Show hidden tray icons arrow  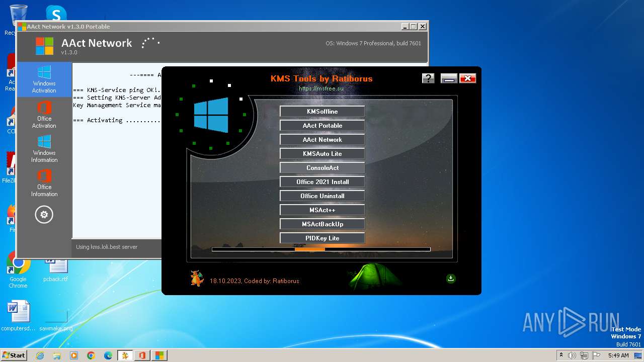point(561,355)
